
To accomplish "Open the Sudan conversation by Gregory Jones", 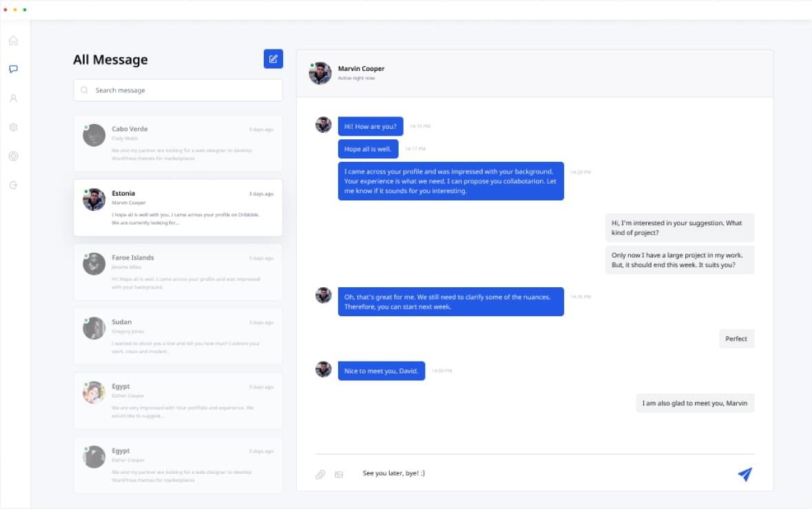I will [178, 336].
